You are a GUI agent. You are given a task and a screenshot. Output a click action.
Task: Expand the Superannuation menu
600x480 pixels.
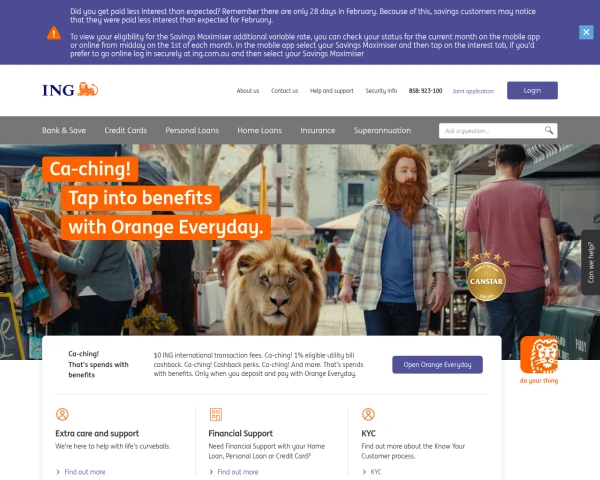[382, 131]
